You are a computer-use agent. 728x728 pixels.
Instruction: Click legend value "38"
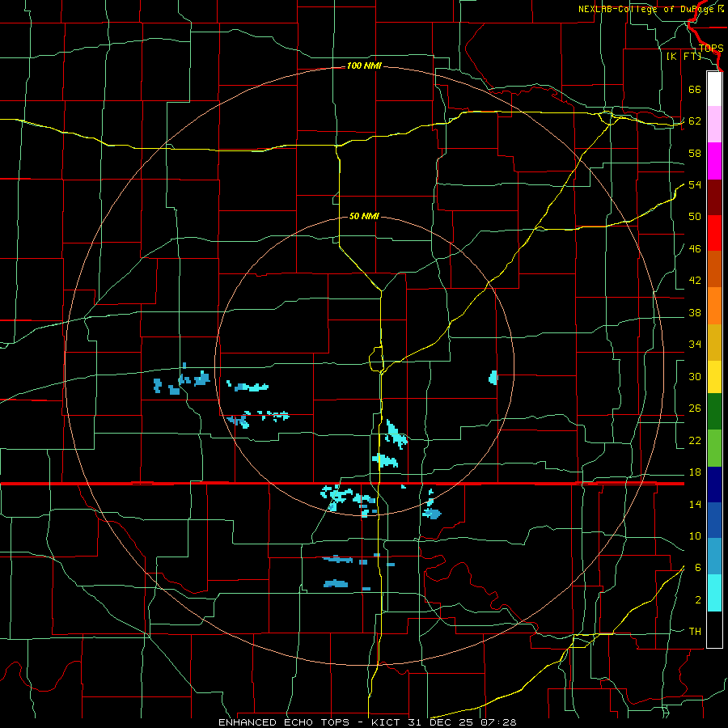point(695,313)
